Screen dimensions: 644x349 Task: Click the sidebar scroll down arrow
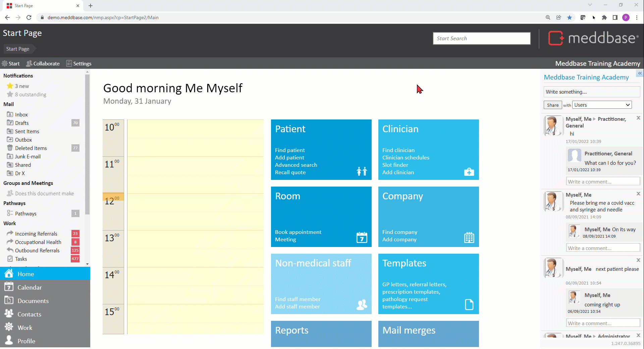pyautogui.click(x=88, y=264)
